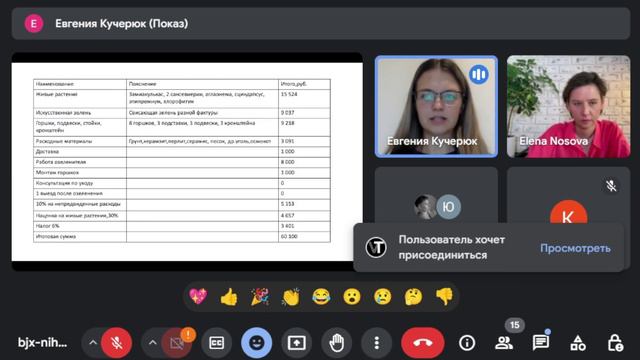640x360 pixels.
Task: Send thinking face reaction
Action: point(413,296)
